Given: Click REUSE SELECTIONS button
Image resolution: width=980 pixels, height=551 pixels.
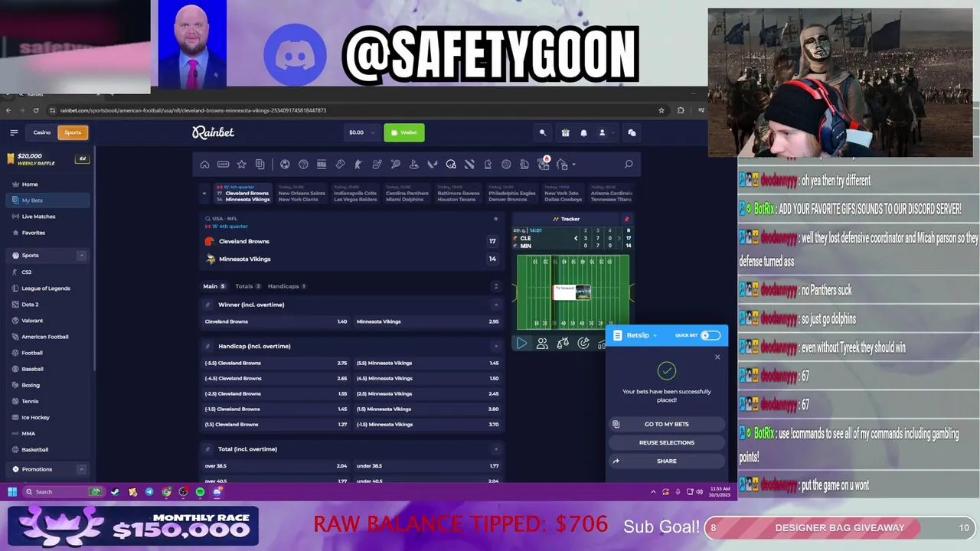Looking at the screenshot, I should [666, 442].
